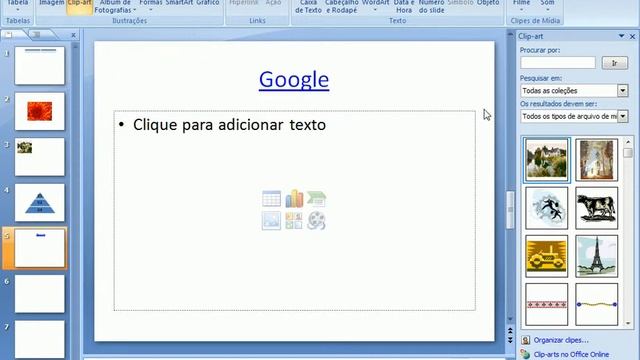This screenshot has height=360, width=640.
Task: Open Álbum de Fotografias dropdown
Action: (x=115, y=7)
